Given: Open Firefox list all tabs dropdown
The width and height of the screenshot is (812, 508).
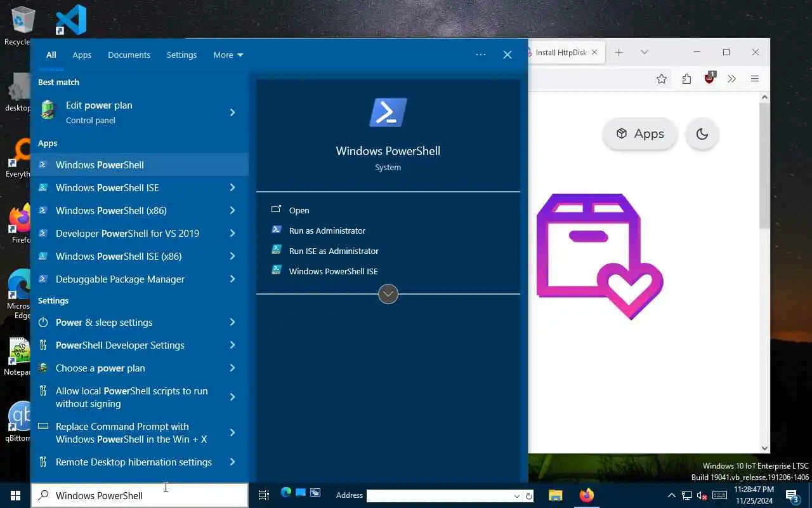Looking at the screenshot, I should (x=645, y=53).
